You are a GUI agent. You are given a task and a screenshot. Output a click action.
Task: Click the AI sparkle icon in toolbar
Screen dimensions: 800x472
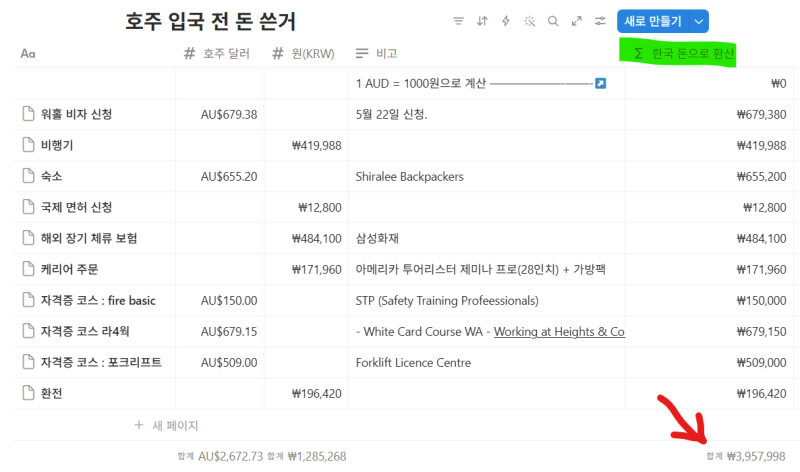530,21
